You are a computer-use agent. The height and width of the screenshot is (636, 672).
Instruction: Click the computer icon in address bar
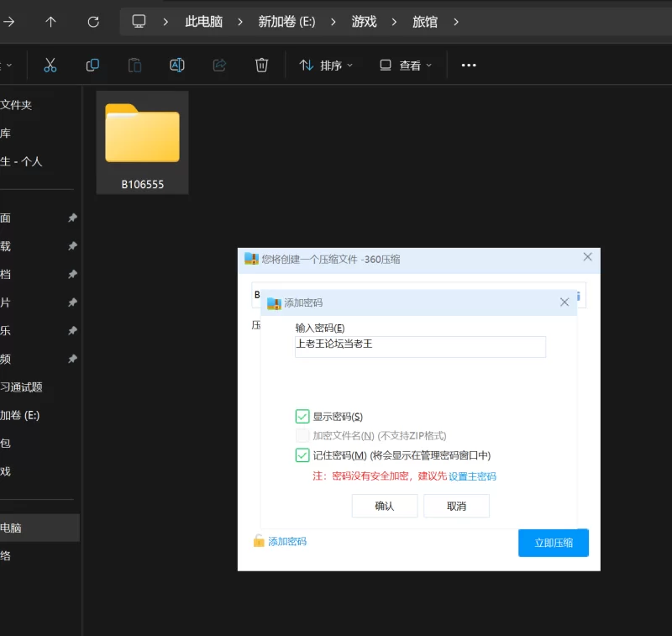pos(139,21)
